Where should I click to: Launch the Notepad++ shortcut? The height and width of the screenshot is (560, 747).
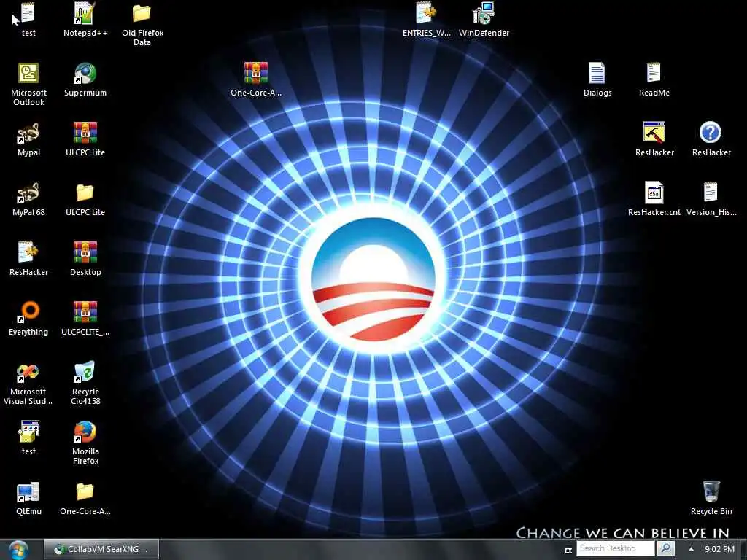[85, 14]
